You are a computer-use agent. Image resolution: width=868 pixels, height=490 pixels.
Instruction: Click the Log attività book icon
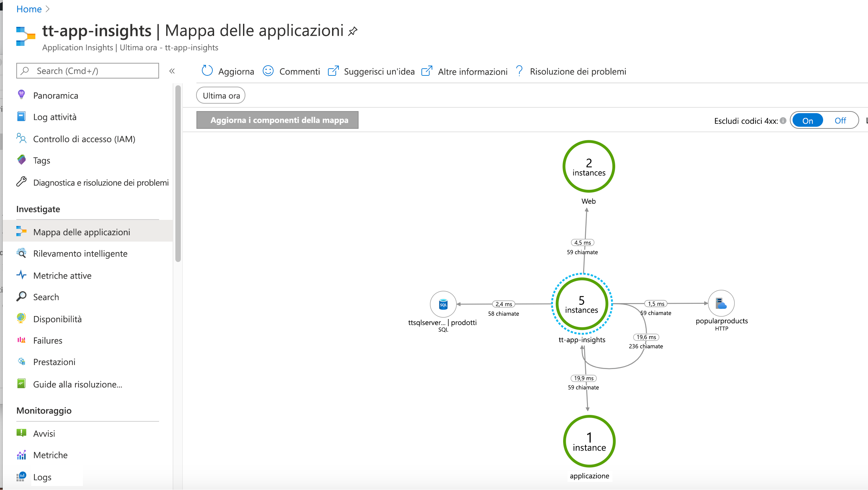click(x=21, y=117)
